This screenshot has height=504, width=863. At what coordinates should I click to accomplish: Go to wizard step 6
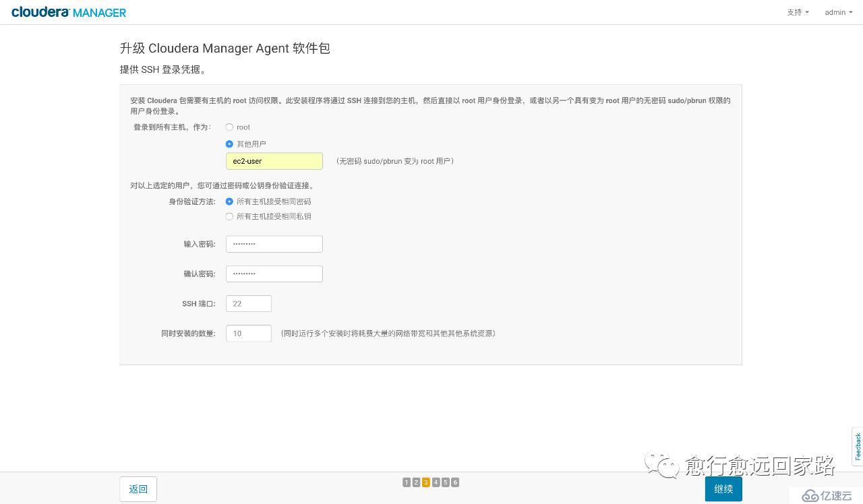coord(455,482)
